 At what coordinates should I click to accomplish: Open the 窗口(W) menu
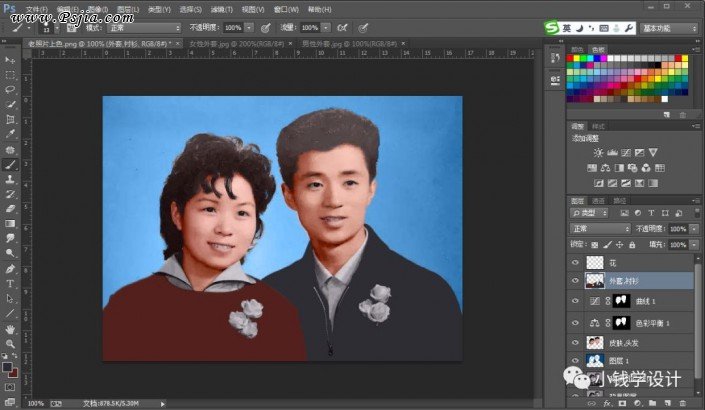pos(286,9)
